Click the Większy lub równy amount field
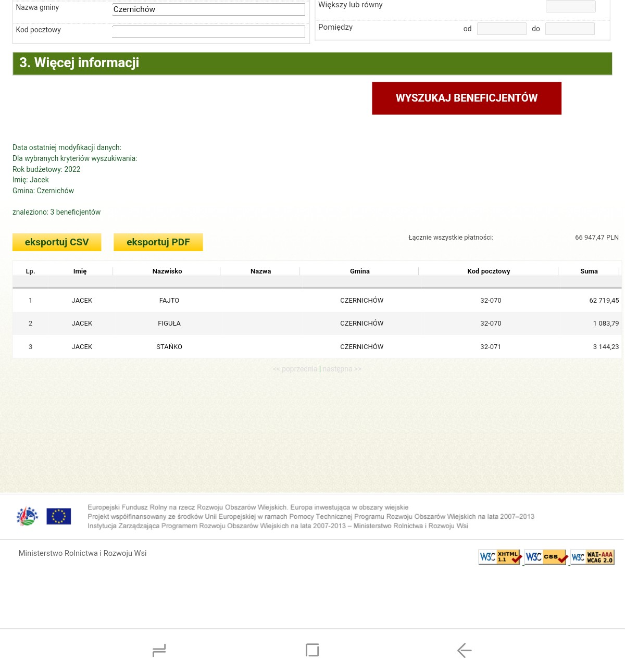Viewport: 625px width, 672px height. (x=570, y=6)
